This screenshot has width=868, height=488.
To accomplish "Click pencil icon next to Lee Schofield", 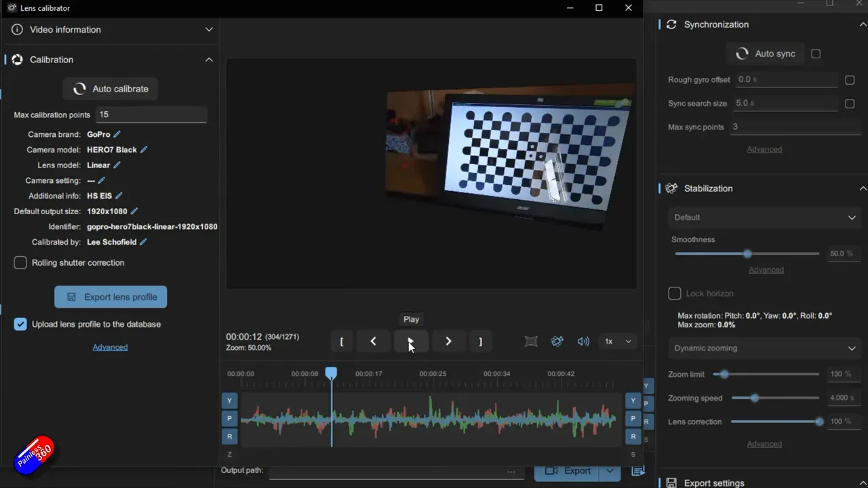I will tap(144, 242).
